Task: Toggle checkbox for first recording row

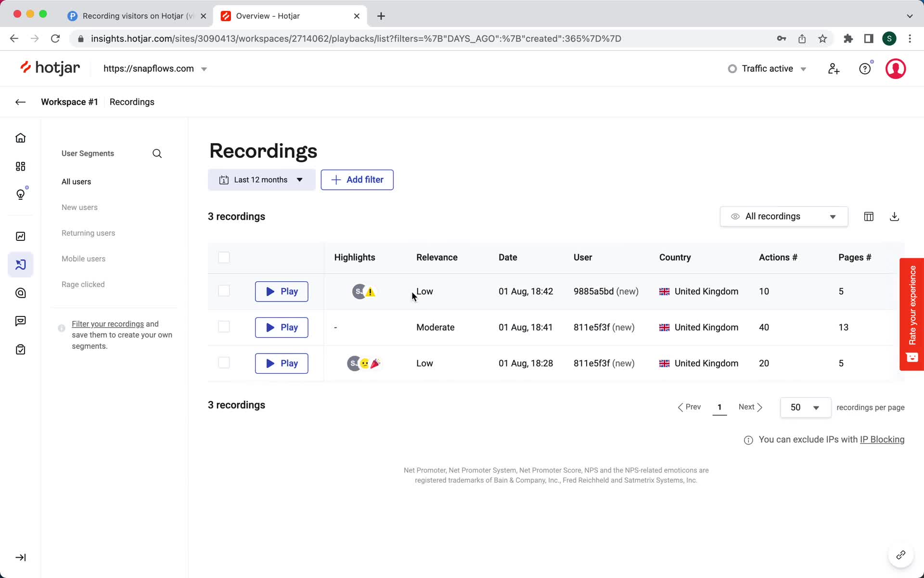Action: [224, 291]
